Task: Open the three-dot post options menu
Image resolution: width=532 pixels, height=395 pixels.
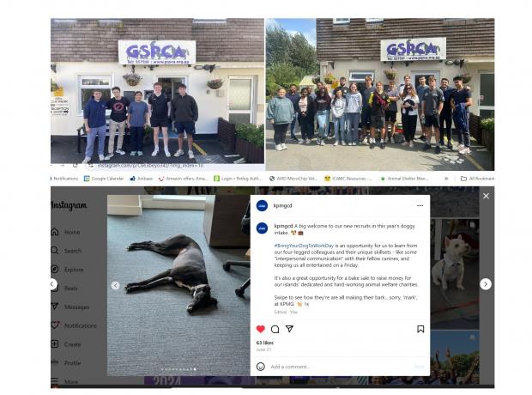Action: pyautogui.click(x=420, y=205)
